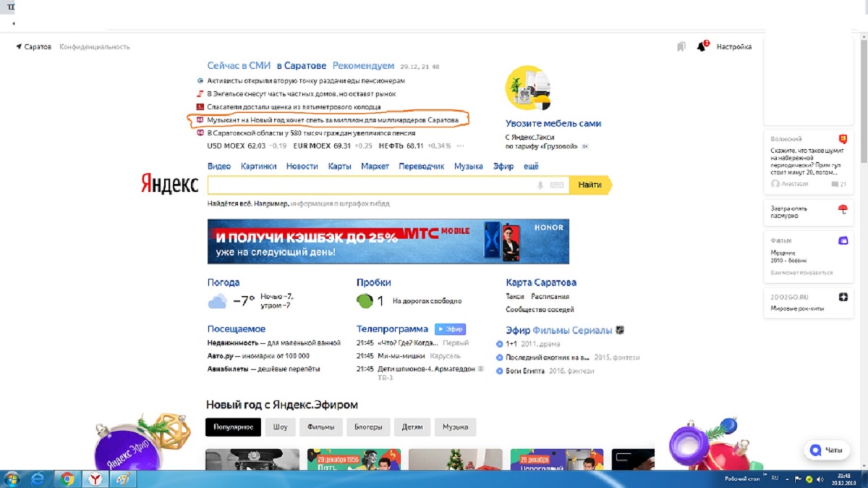Open Yandex Browser from the taskbar

pyautogui.click(x=95, y=479)
